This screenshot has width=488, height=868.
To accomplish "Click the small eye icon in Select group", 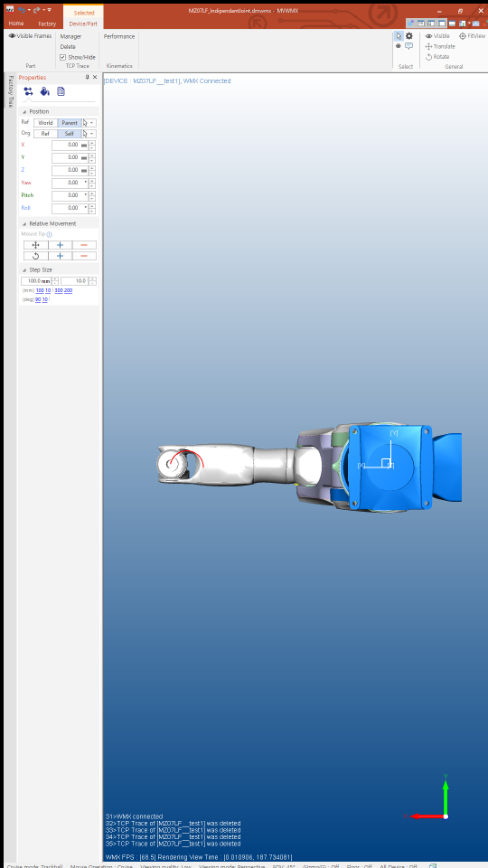I will (x=399, y=46).
